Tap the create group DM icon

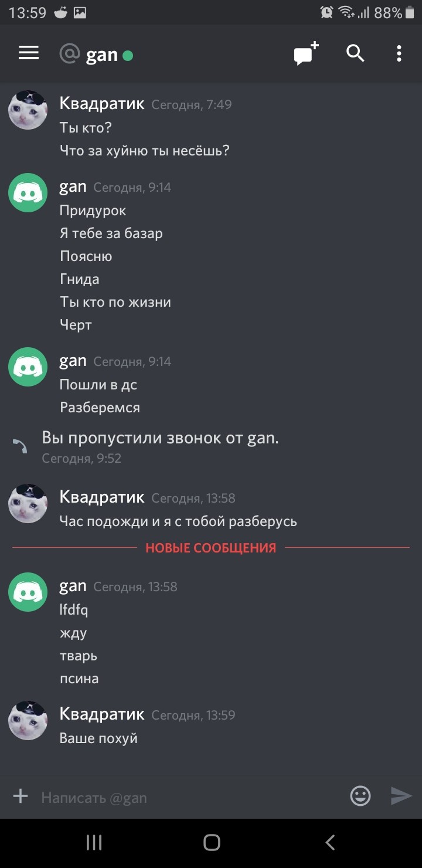pos(306,53)
